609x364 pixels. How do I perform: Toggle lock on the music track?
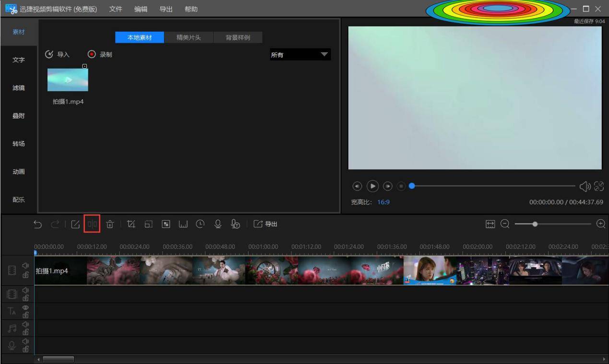click(x=25, y=332)
